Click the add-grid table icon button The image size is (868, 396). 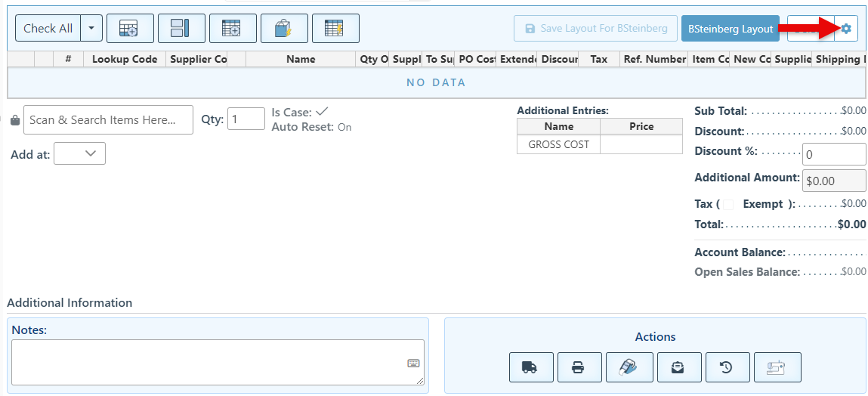[x=130, y=29]
